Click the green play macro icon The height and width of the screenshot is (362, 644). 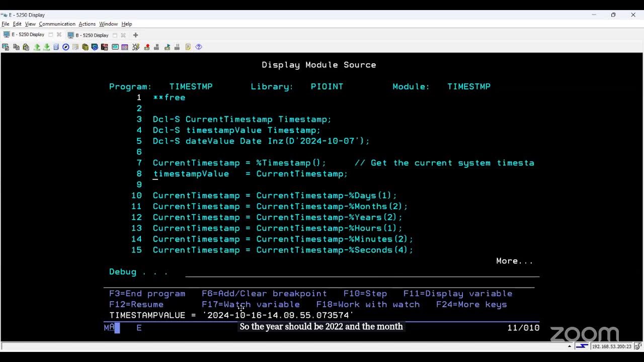tap(167, 47)
